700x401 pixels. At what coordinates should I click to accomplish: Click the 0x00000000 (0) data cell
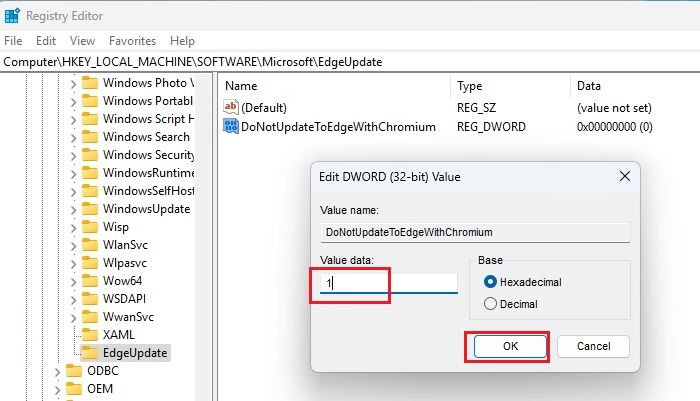(x=615, y=127)
